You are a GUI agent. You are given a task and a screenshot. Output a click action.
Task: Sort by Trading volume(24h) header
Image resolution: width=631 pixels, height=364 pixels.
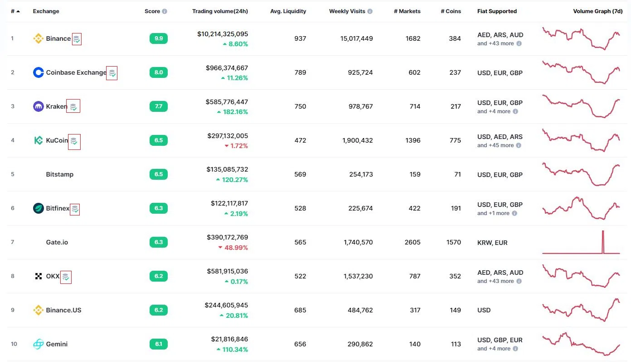click(x=220, y=11)
